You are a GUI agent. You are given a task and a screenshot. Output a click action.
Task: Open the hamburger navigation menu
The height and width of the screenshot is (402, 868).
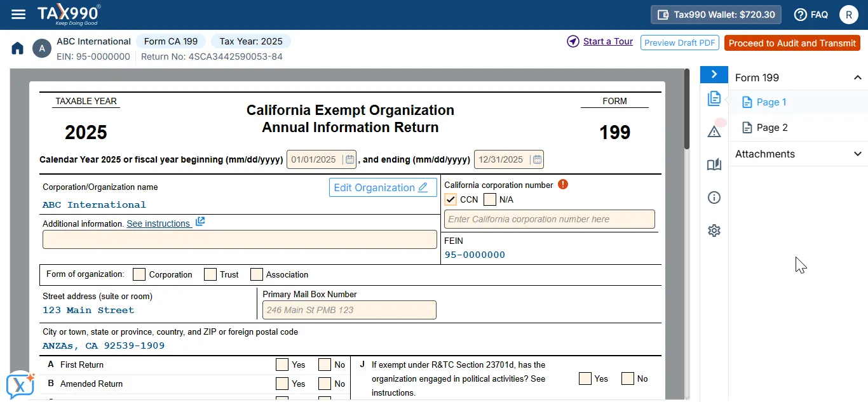point(18,14)
